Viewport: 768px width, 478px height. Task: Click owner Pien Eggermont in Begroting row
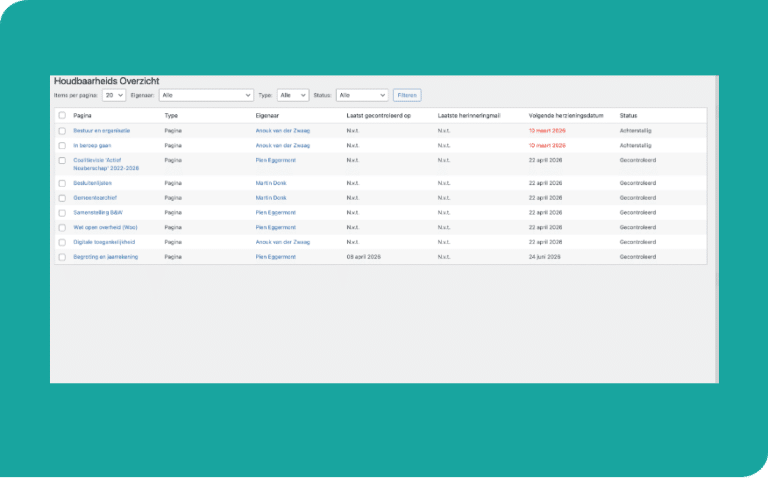[x=275, y=257]
